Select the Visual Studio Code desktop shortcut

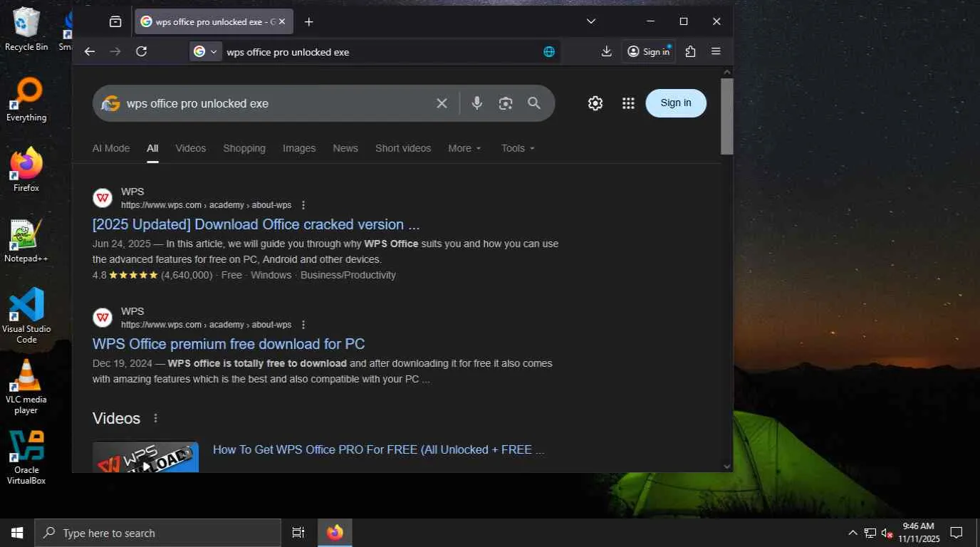26,316
